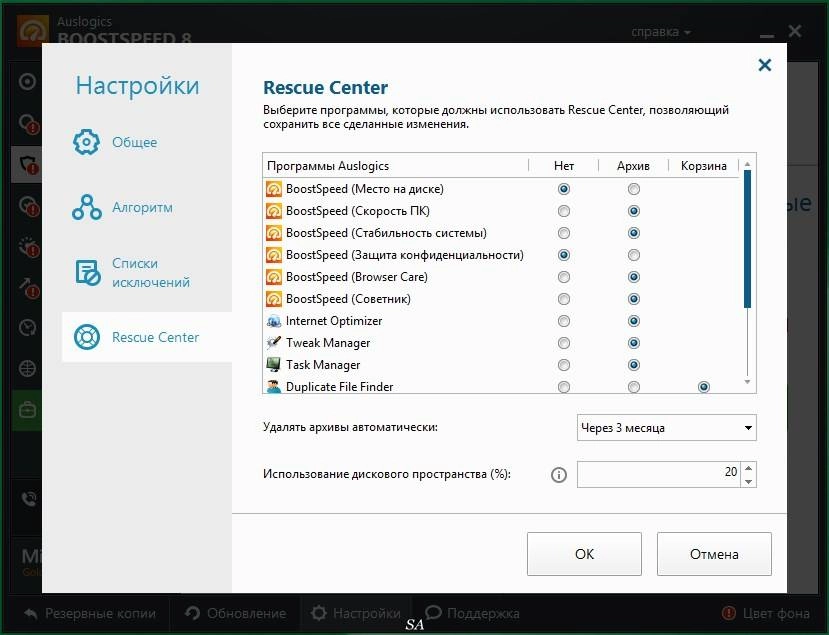Set Duplicate File Finder to Архив
This screenshot has width=829, height=635.
633,387
